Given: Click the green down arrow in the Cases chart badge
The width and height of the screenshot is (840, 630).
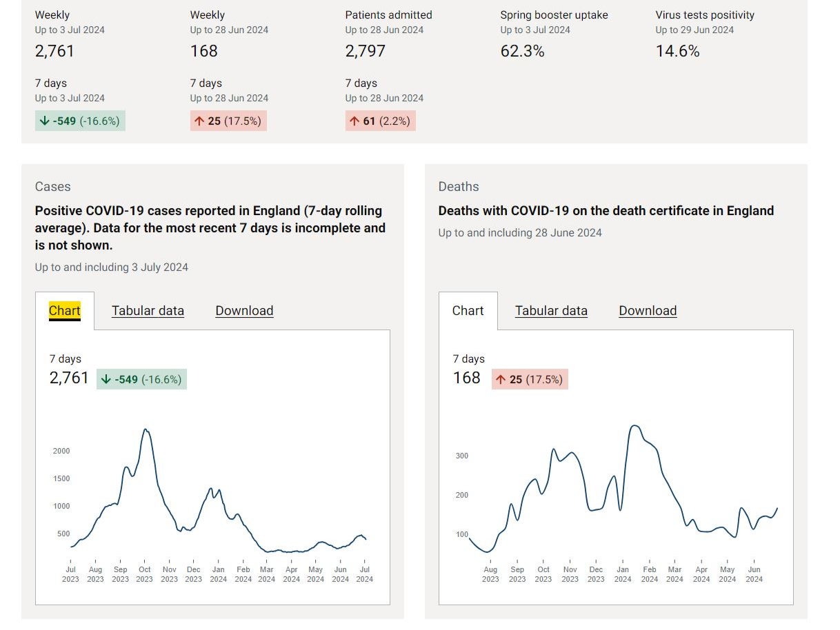Looking at the screenshot, I should [x=106, y=379].
